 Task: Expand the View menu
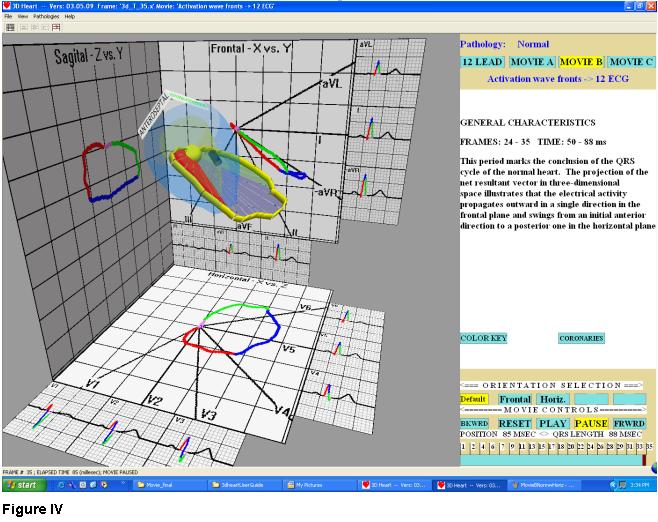(23, 17)
